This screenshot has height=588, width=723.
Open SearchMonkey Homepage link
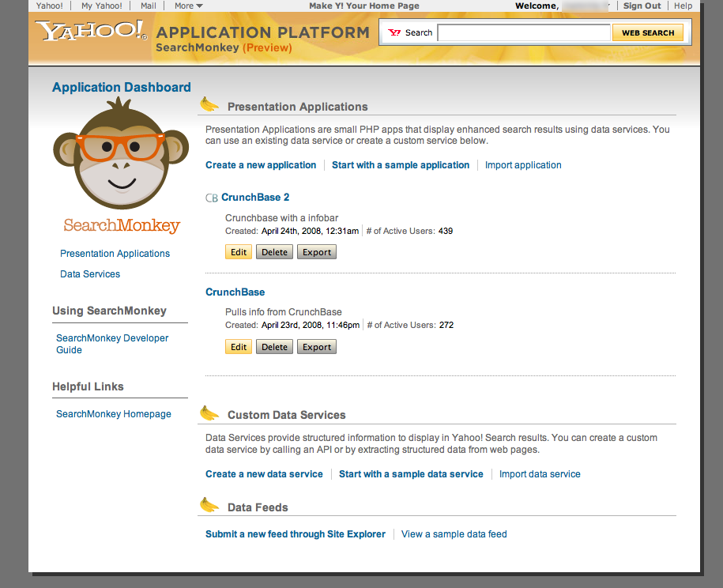click(114, 414)
